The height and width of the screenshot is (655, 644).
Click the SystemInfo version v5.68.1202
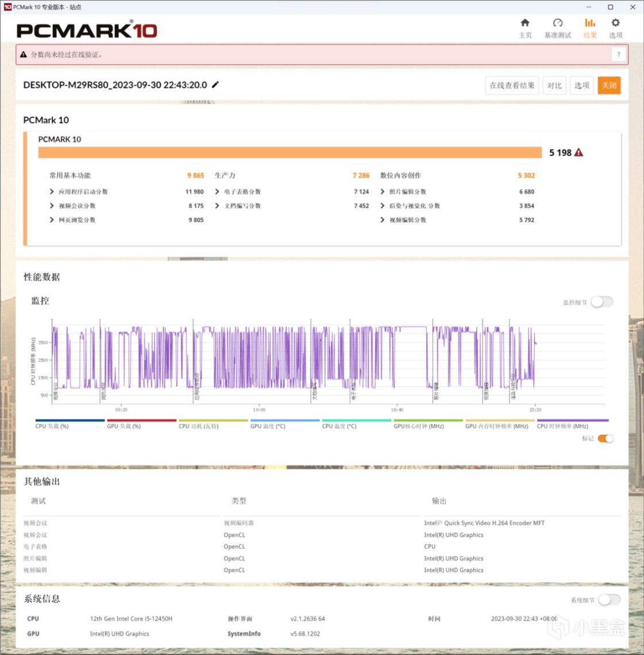tap(305, 634)
